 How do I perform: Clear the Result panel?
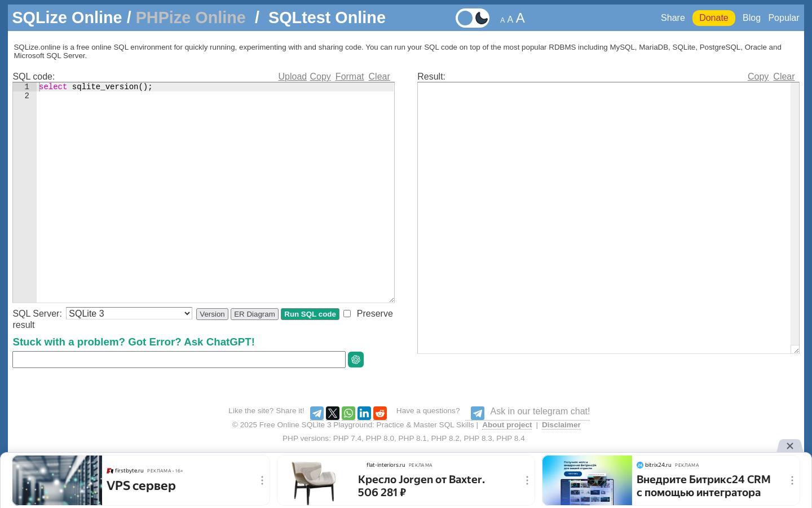(784, 77)
